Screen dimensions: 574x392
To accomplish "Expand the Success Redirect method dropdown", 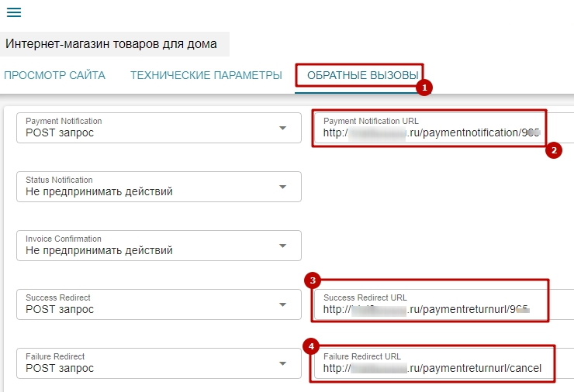I will 282,304.
